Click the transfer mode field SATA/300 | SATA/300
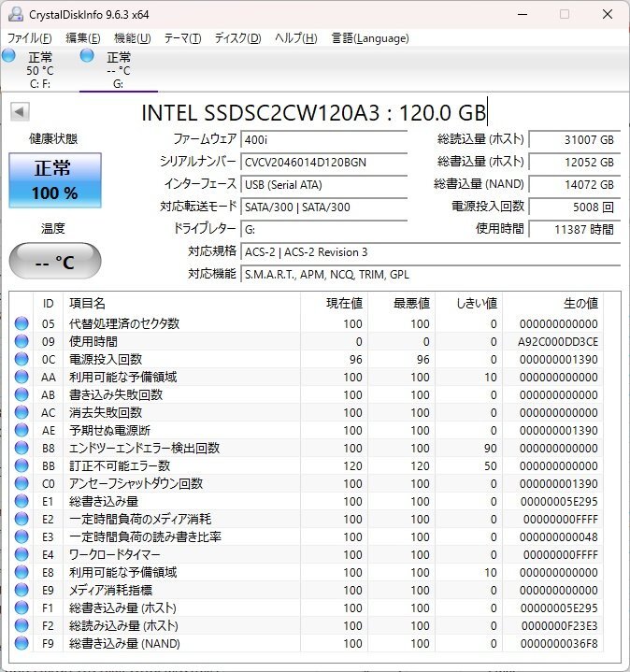 324,207
